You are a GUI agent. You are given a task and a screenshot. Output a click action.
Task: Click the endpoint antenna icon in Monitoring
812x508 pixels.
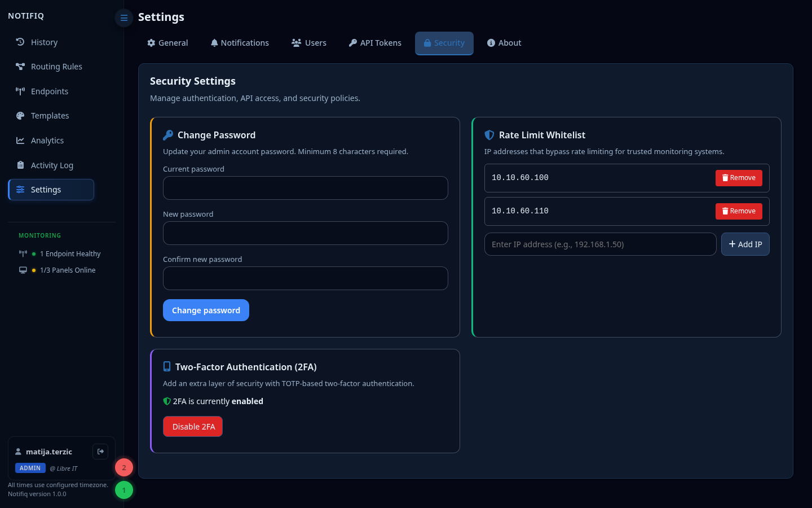pos(23,254)
